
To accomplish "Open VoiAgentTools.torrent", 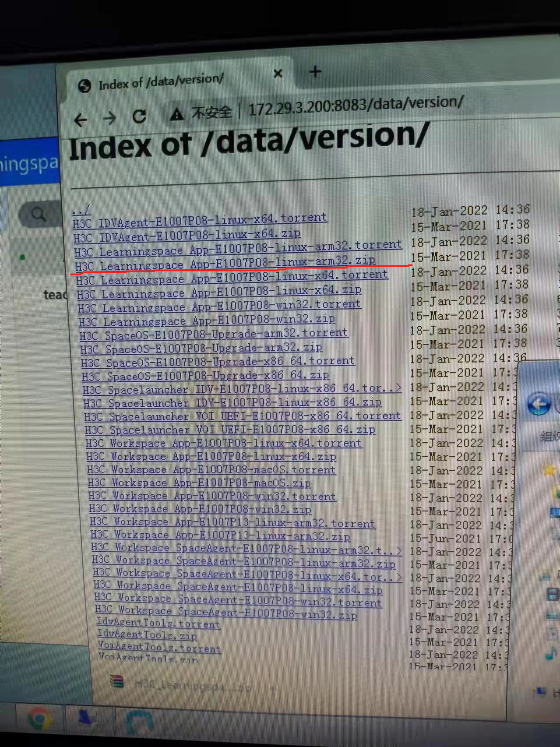I will (160, 647).
